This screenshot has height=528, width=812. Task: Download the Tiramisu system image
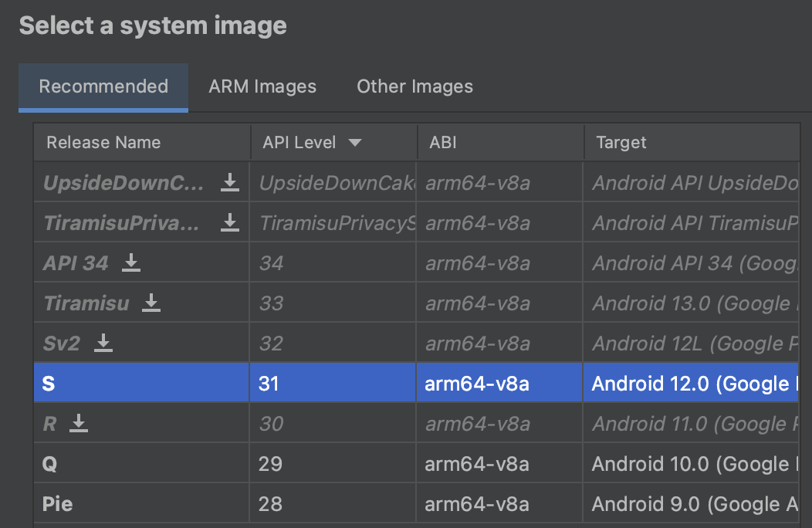(151, 303)
